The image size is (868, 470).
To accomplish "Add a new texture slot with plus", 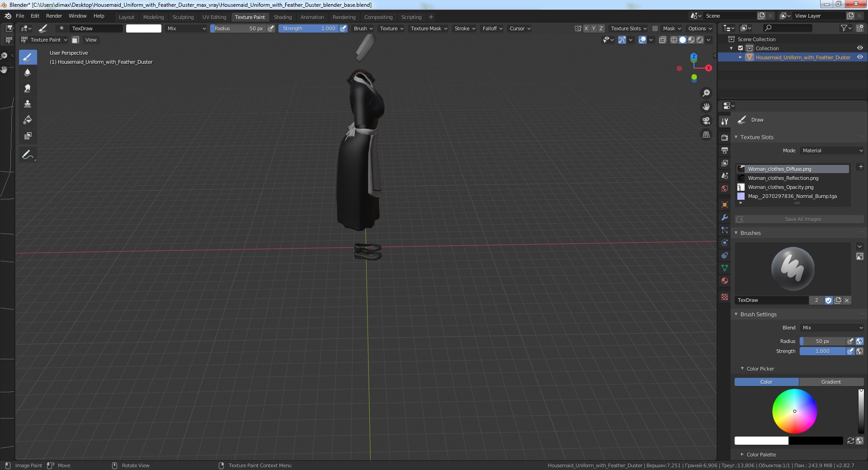I will point(861,167).
